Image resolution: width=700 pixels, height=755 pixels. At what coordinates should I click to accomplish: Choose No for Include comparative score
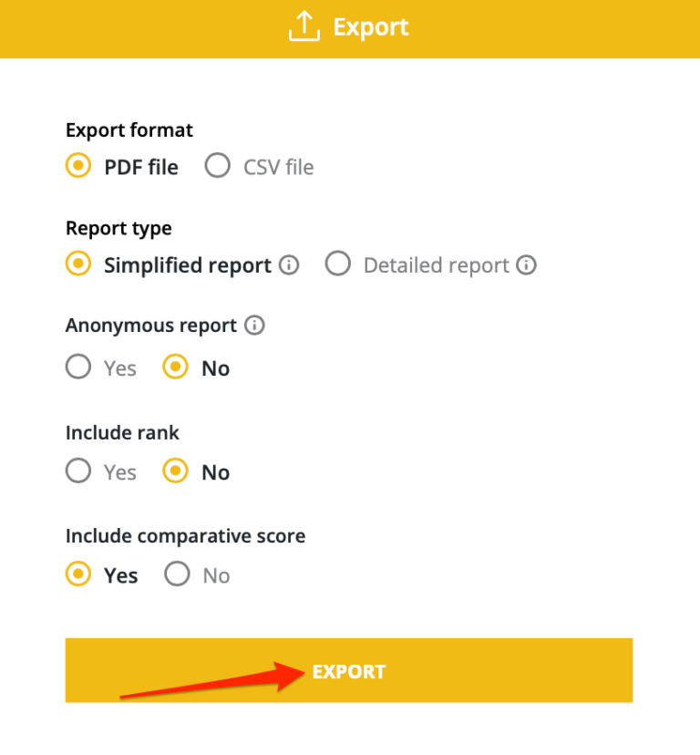[177, 574]
